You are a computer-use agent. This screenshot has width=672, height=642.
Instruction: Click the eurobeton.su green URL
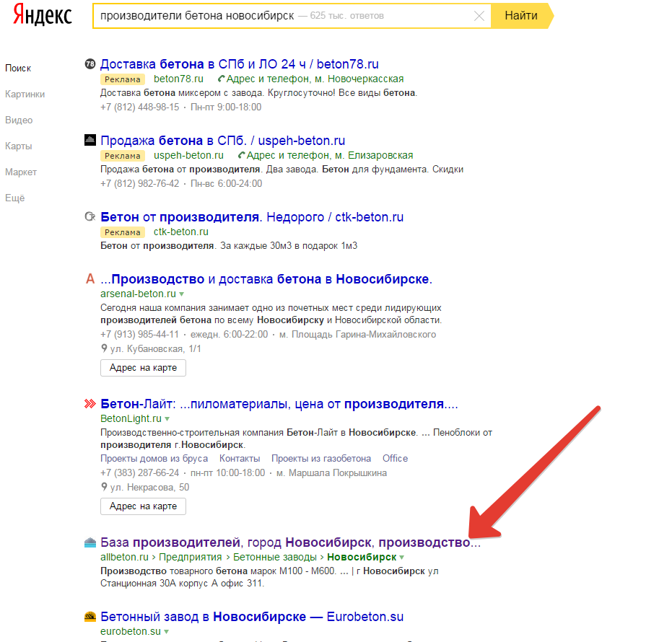(x=130, y=631)
